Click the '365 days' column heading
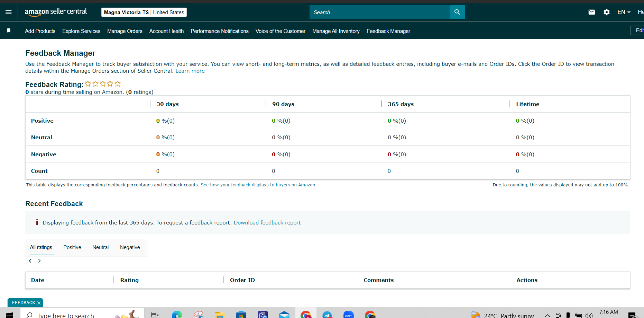Viewport: 644px width, 318px height. coord(401,104)
